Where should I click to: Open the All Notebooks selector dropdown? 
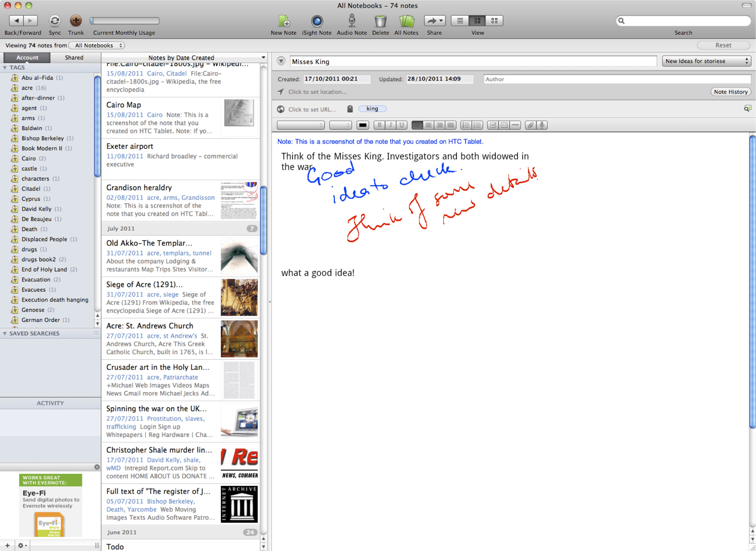click(97, 45)
